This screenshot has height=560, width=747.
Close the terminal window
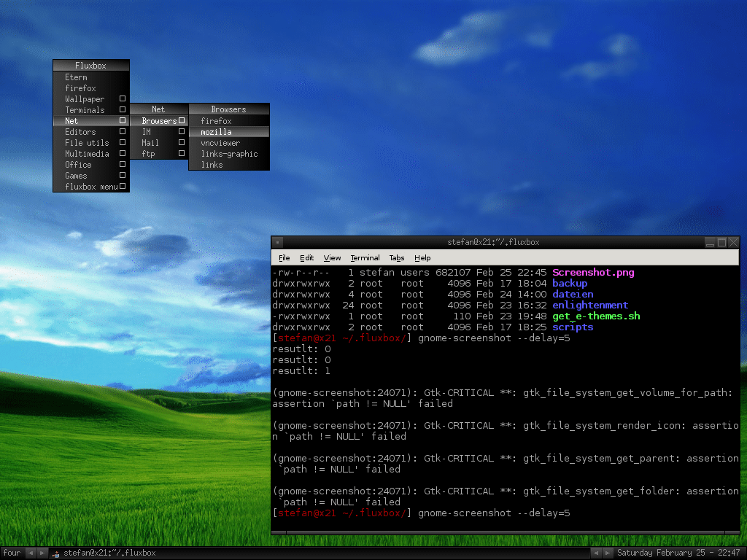coord(734,242)
